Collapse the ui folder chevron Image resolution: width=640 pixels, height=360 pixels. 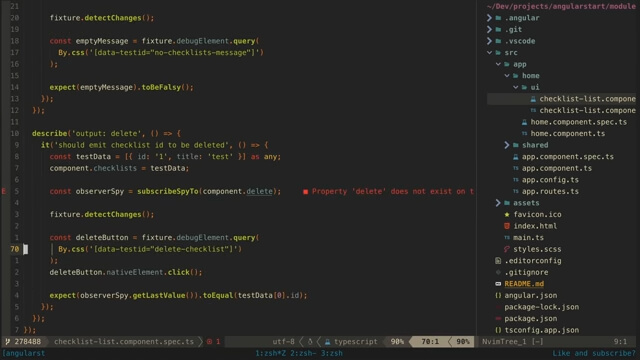point(516,87)
